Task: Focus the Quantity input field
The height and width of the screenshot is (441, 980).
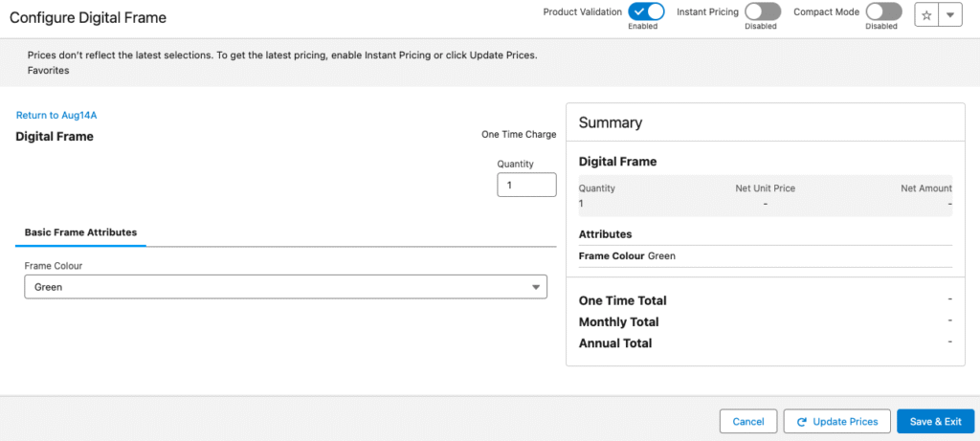Action: click(x=526, y=185)
